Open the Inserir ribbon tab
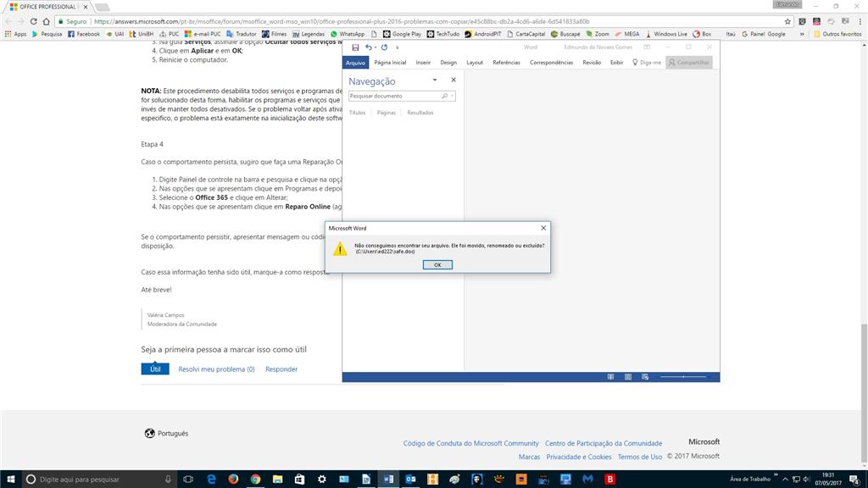868x488 pixels. [x=423, y=63]
